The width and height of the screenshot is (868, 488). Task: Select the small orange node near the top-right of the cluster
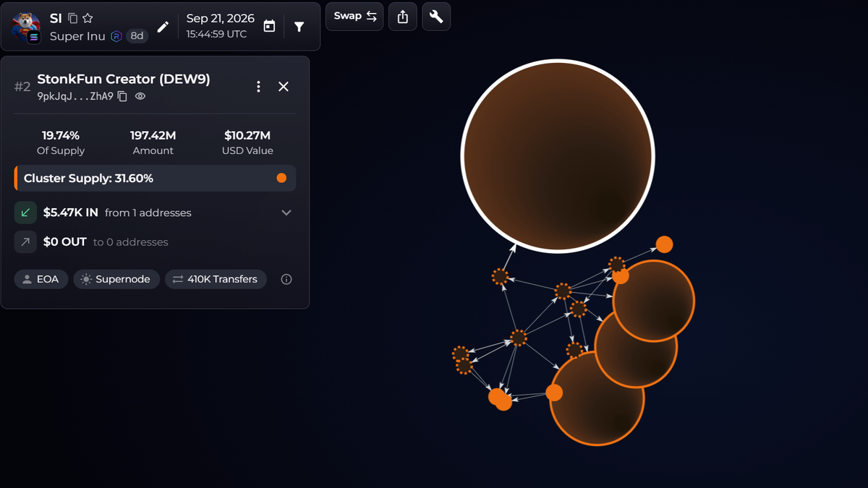(664, 244)
